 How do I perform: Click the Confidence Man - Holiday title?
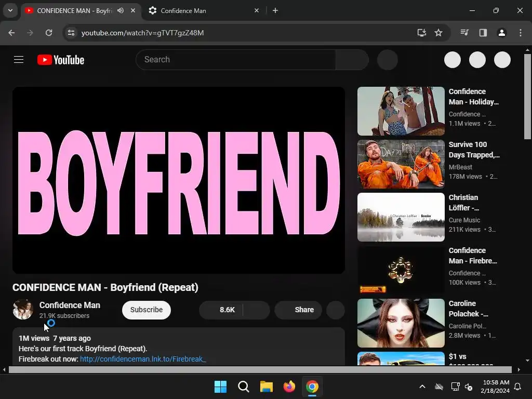tap(474, 97)
